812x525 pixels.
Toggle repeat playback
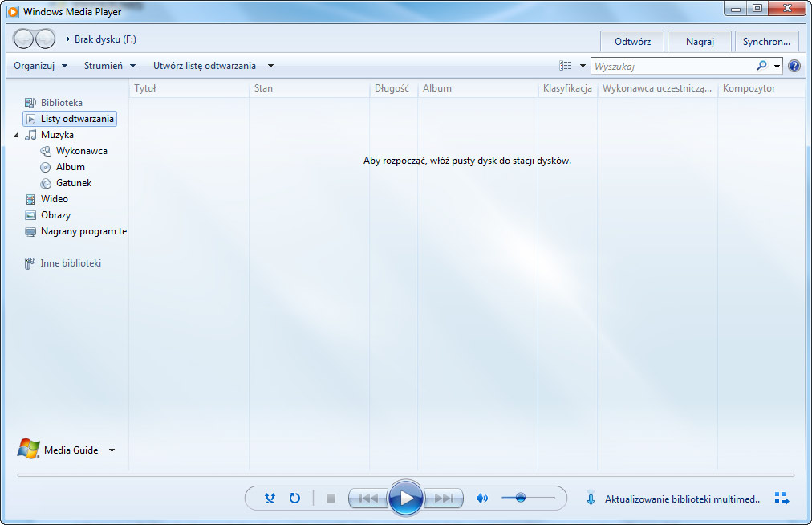click(294, 498)
